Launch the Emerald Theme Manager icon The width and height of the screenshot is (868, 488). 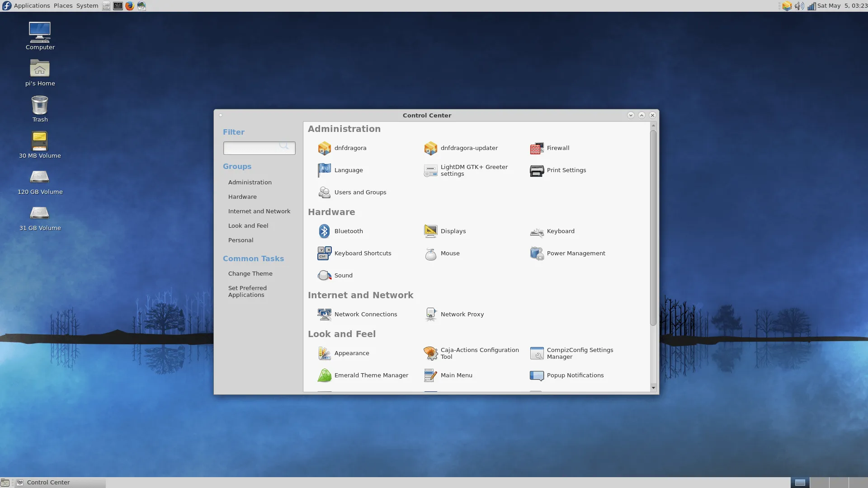324,375
